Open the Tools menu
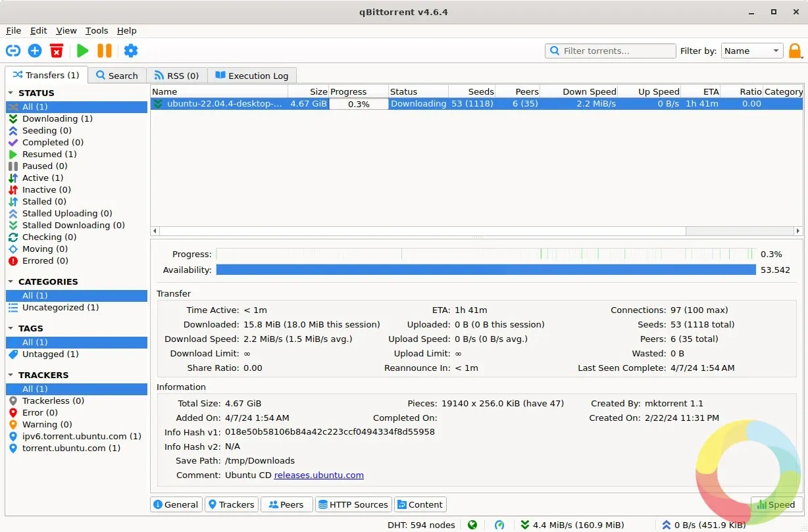The height and width of the screenshot is (532, 808). tap(97, 30)
